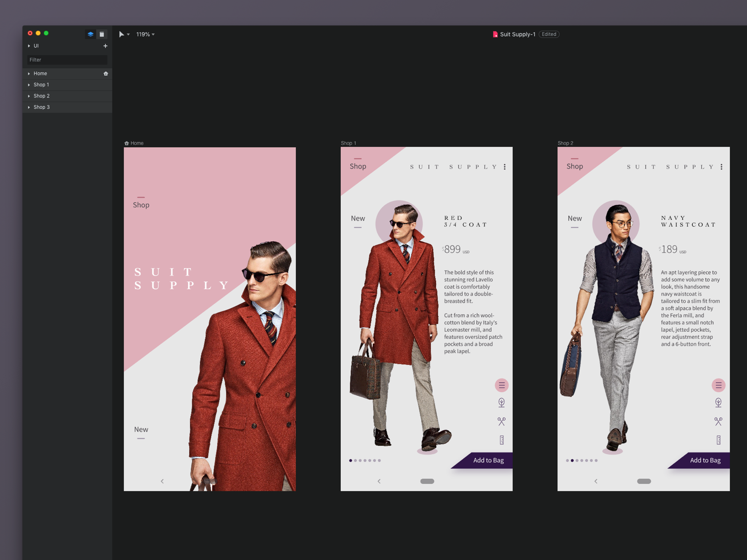Viewport: 747px width, 560px height.
Task: Select the Shop 3 layer in list
Action: click(67, 107)
